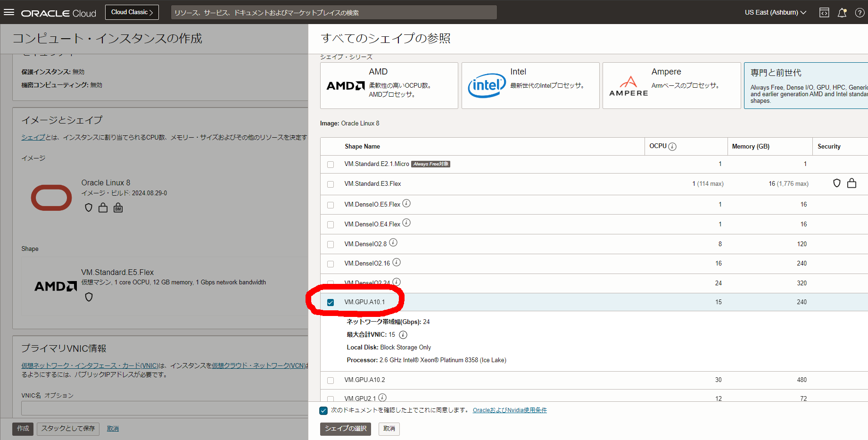The image size is (868, 440).
Task: Open the Cloud Shell code icon in top bar
Action: (824, 12)
